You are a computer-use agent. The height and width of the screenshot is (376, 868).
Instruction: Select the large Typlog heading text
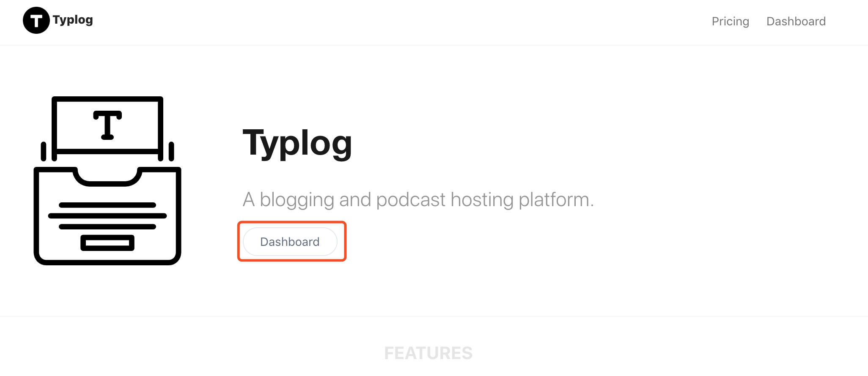[x=297, y=144]
